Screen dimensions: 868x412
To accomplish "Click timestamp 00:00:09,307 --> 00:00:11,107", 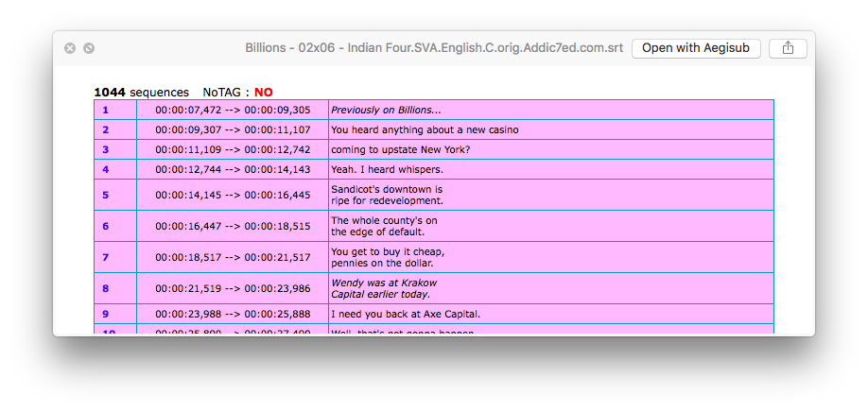I will click(233, 130).
